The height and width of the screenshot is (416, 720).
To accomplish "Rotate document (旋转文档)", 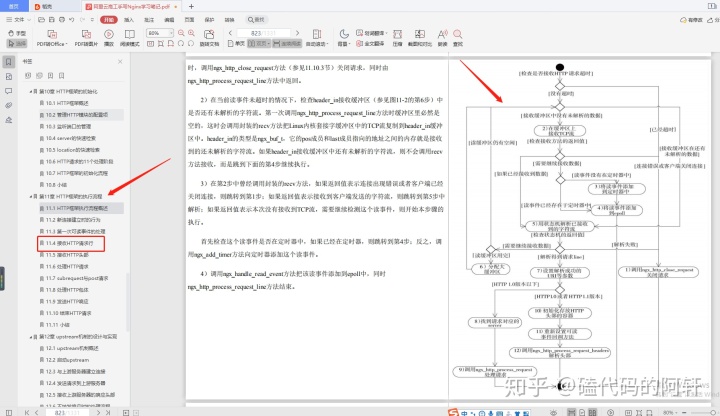I will [209, 38].
